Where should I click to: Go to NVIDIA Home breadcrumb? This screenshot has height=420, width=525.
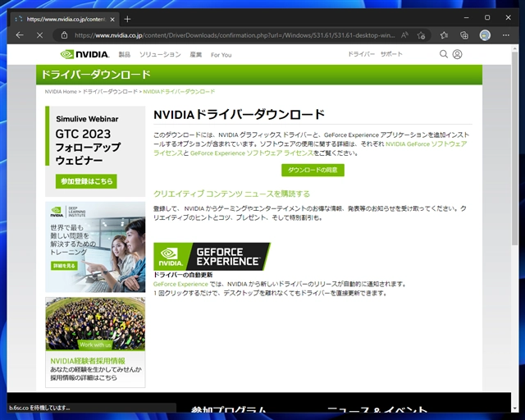[x=61, y=91]
